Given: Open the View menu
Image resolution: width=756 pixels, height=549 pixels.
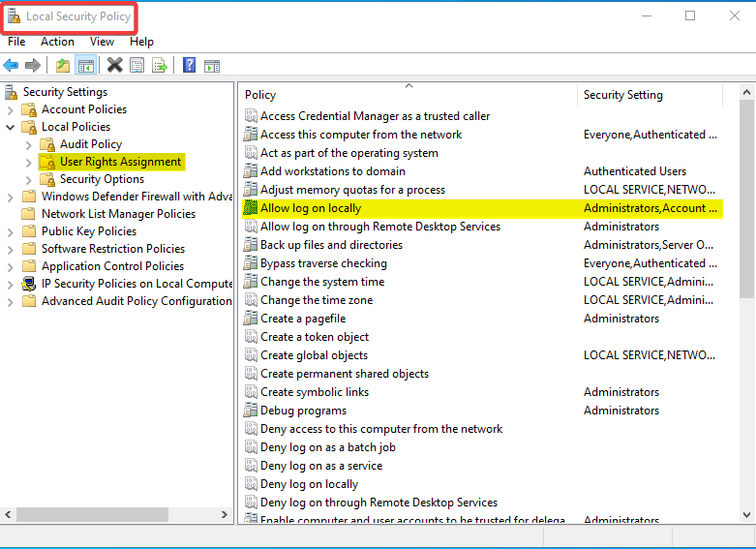Looking at the screenshot, I should pos(102,42).
